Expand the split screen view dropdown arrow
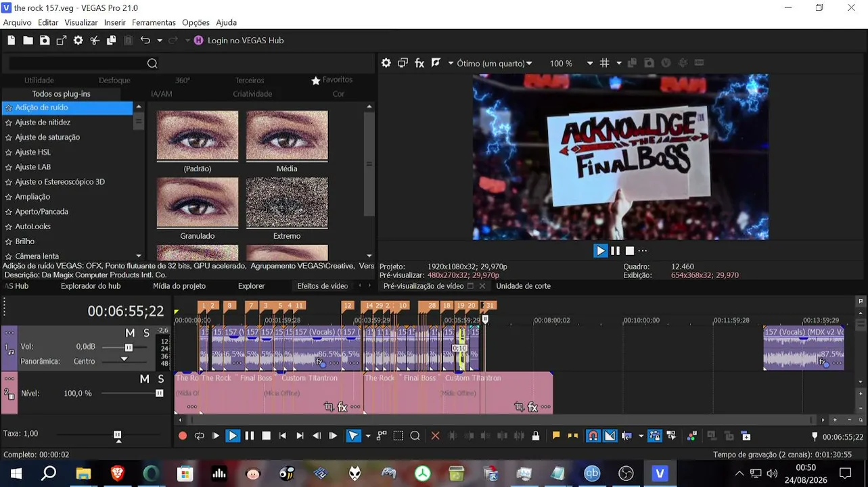This screenshot has height=487, width=868. (451, 64)
